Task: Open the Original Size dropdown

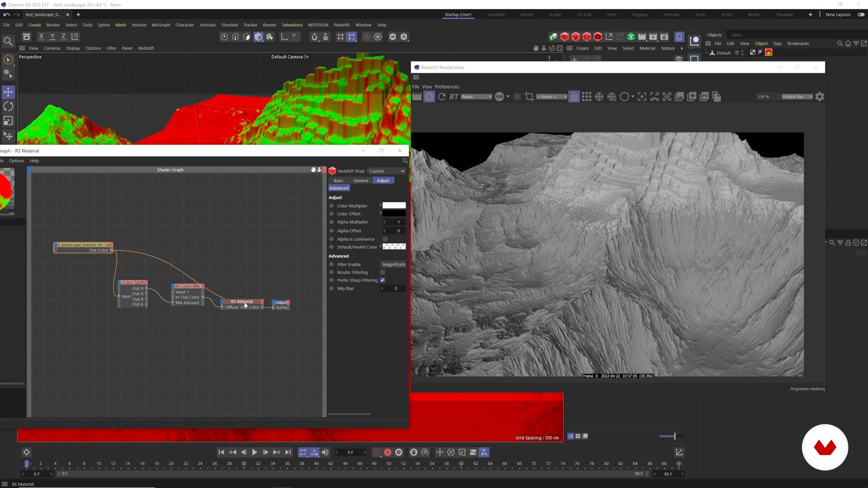Action: pyautogui.click(x=797, y=97)
